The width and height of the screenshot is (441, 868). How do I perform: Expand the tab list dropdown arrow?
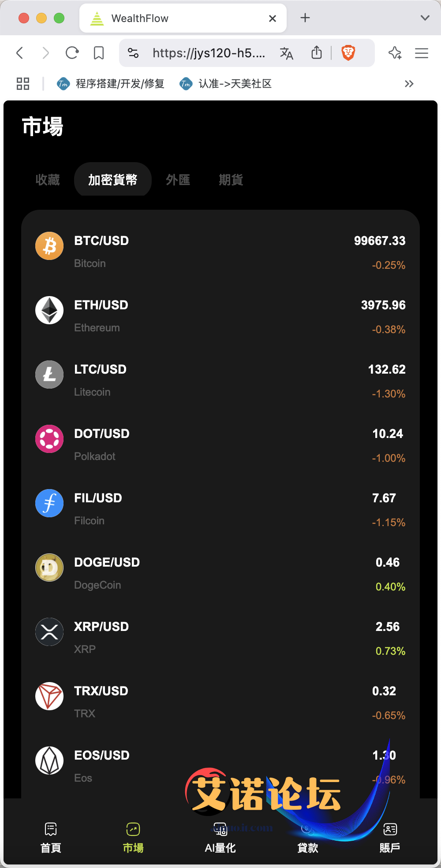coord(425,18)
